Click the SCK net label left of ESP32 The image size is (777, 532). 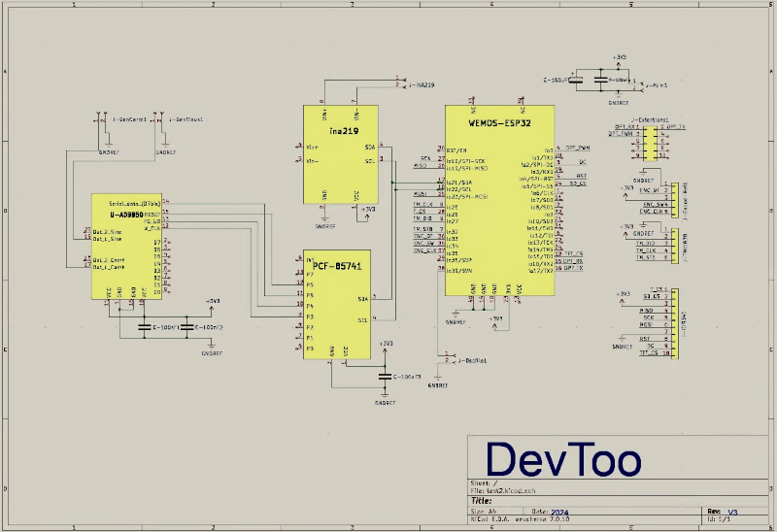click(x=425, y=159)
